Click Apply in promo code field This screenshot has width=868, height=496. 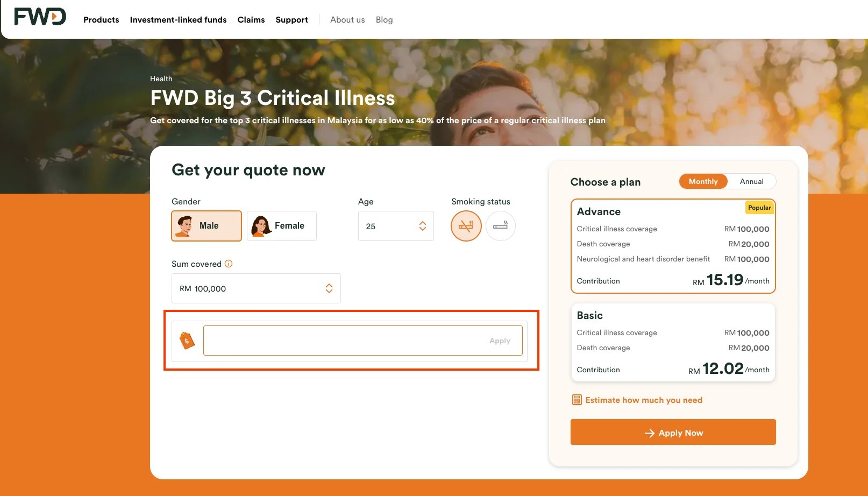(x=500, y=341)
